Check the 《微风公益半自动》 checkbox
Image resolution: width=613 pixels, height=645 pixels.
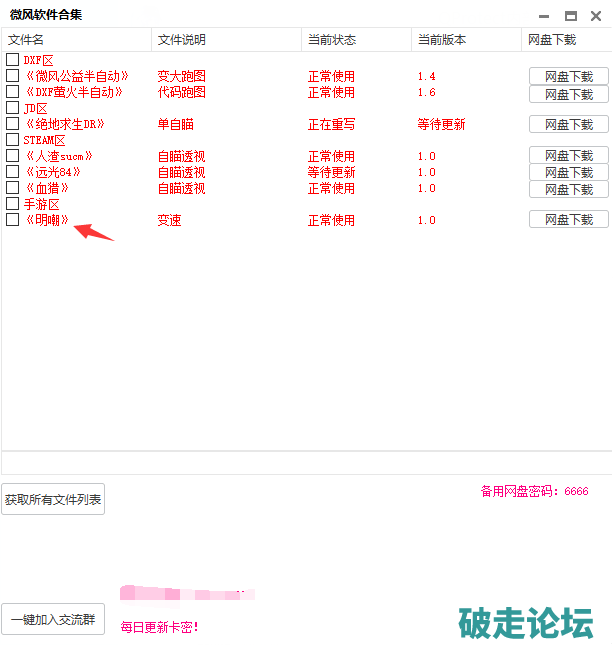[x=12, y=76]
